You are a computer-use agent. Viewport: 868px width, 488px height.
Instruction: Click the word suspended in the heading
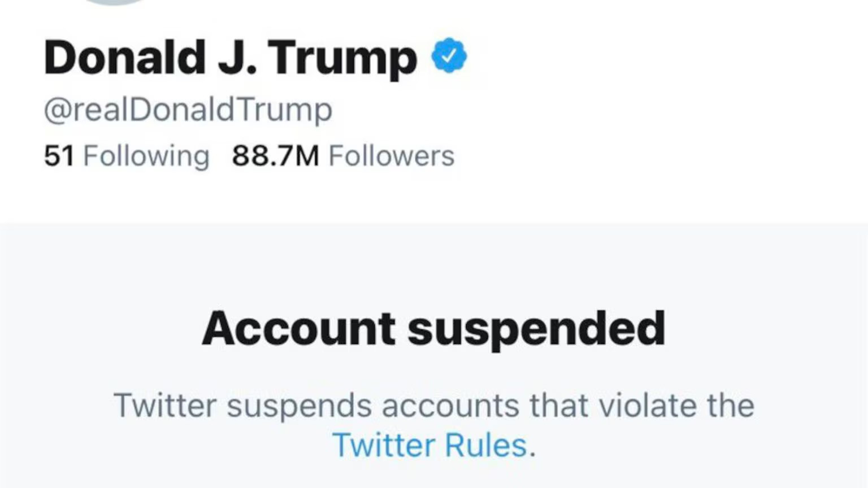coord(536,329)
